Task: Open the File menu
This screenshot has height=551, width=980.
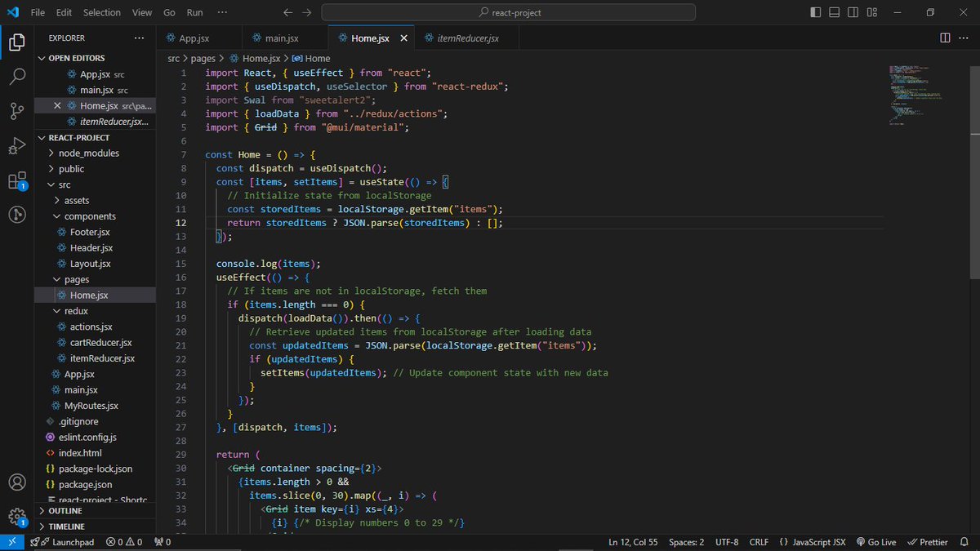Action: (38, 12)
